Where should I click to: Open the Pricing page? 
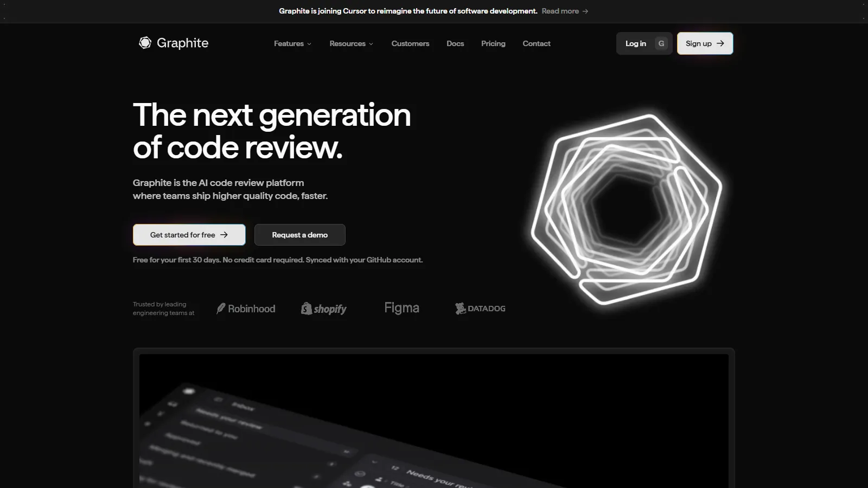coord(493,43)
